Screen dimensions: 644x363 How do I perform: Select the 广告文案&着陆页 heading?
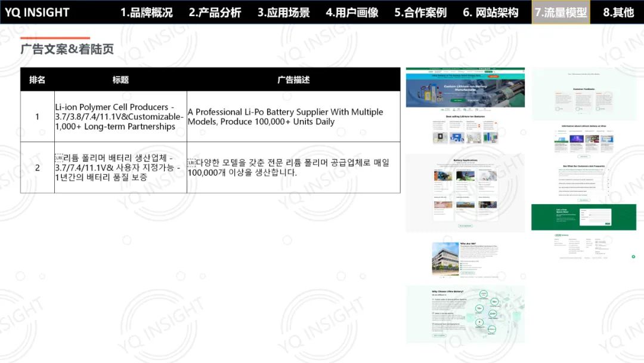click(x=67, y=49)
